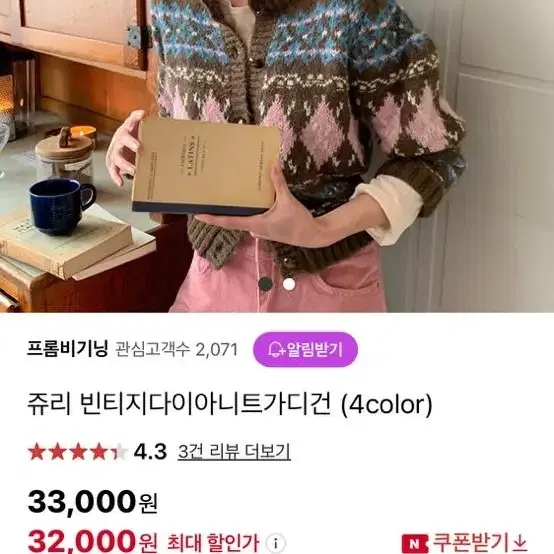Select the 쥬리 빈티지다이아니트가디건 product title

[230, 404]
